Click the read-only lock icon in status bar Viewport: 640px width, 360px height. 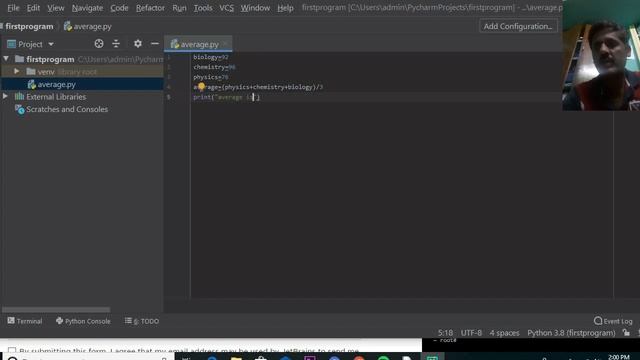pyautogui.click(x=626, y=333)
